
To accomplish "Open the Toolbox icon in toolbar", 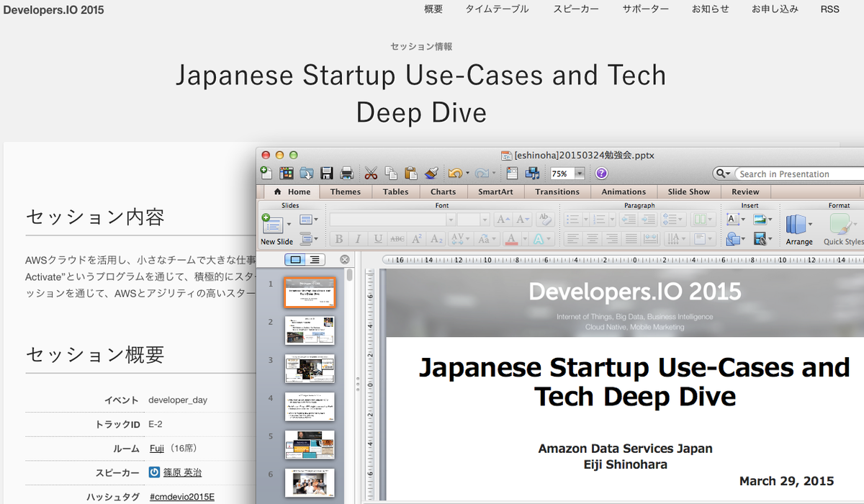I will 513,173.
